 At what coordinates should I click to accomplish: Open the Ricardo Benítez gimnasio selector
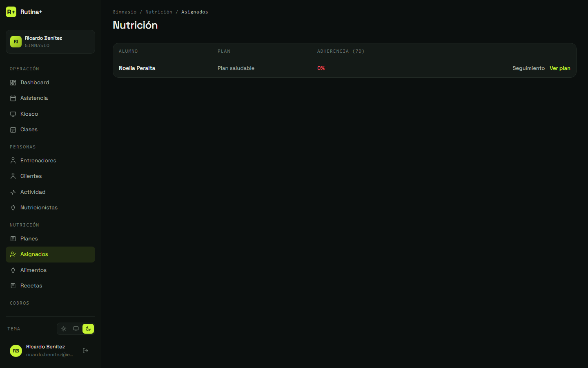pos(50,42)
